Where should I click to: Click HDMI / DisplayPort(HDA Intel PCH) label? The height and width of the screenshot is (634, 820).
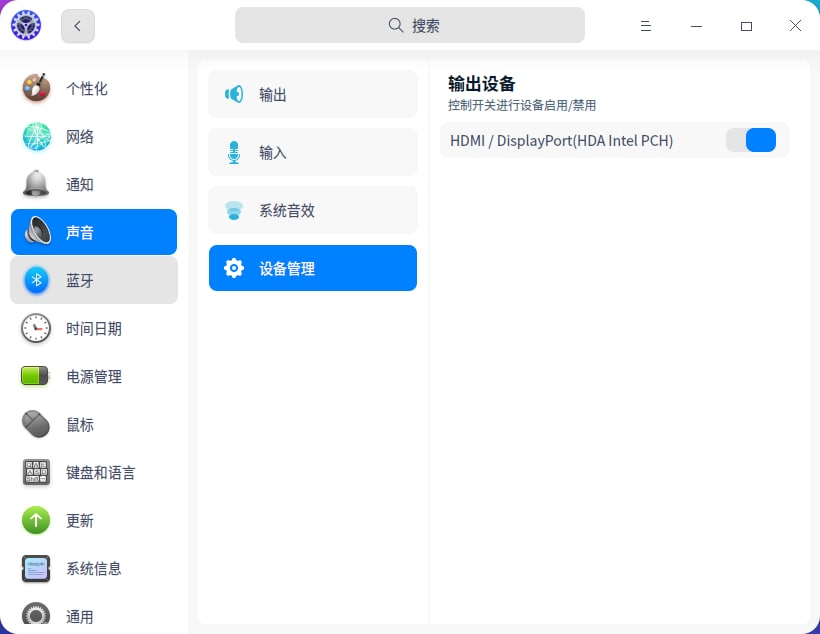(561, 141)
